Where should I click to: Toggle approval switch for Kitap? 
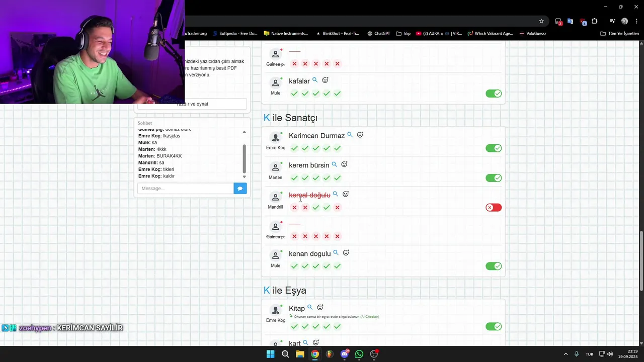click(x=494, y=327)
